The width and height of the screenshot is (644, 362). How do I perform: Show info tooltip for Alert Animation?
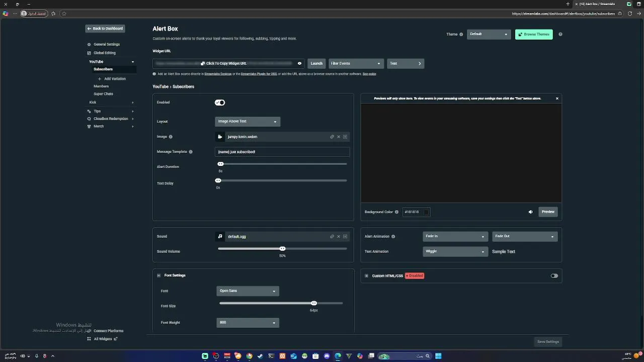tap(393, 236)
